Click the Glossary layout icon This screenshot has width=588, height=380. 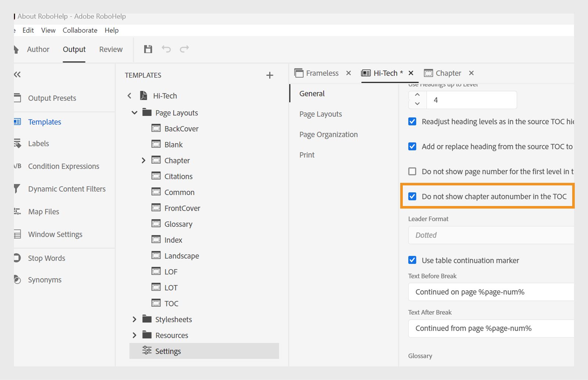[156, 223]
